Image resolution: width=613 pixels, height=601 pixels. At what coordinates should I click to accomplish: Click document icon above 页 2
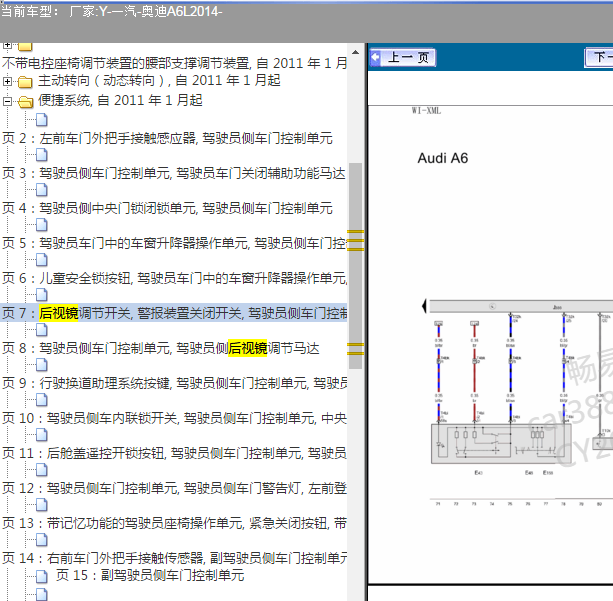point(42,120)
